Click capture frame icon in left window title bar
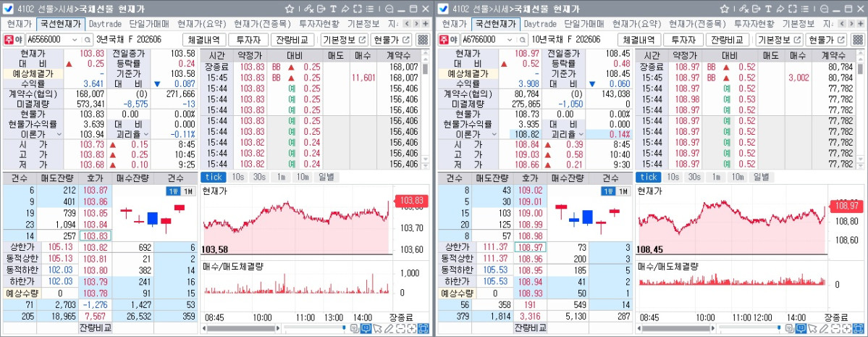The image size is (868, 337). click(x=357, y=9)
